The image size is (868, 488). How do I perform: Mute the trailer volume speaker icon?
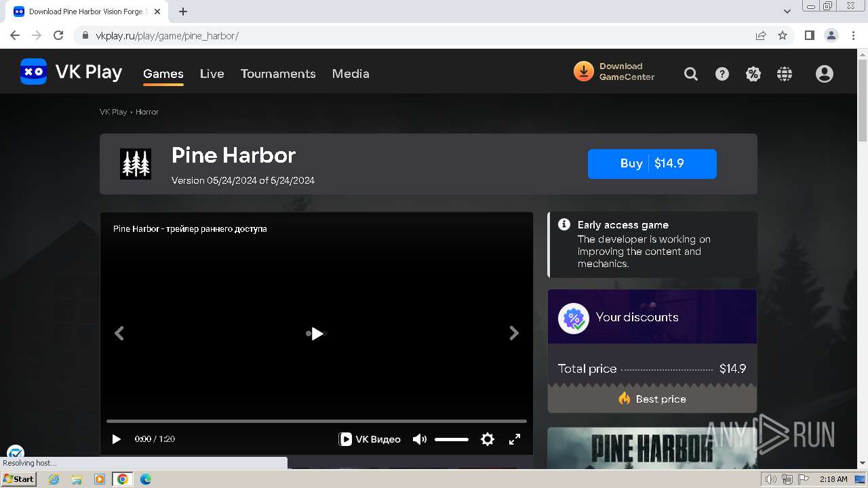[420, 439]
